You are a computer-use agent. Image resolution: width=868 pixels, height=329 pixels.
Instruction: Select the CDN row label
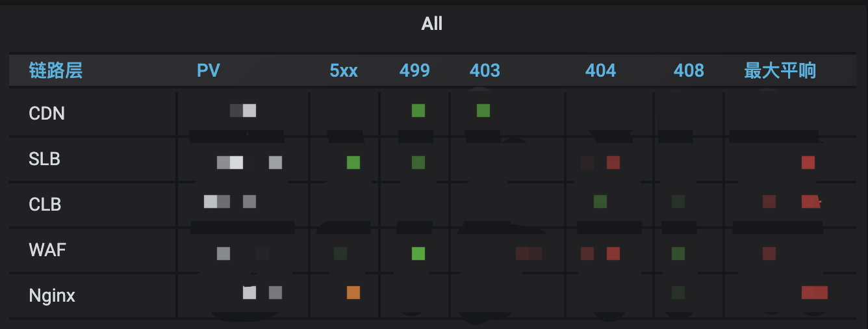(x=47, y=114)
